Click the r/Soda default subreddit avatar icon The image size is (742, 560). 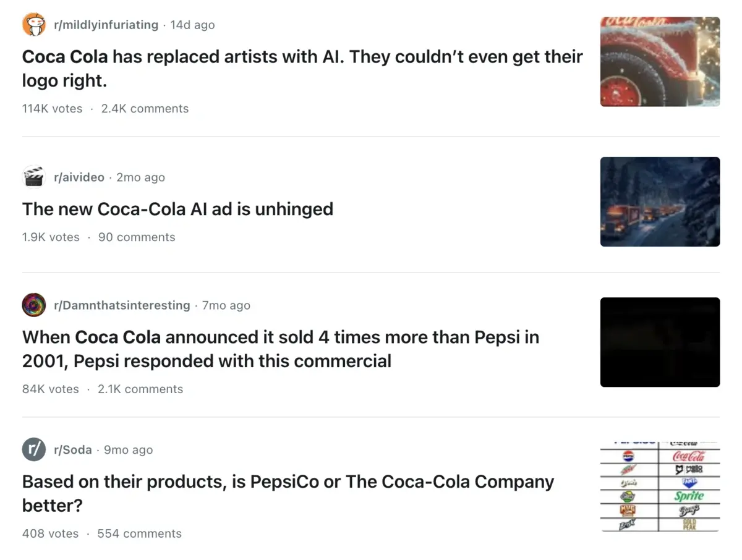[33, 449]
